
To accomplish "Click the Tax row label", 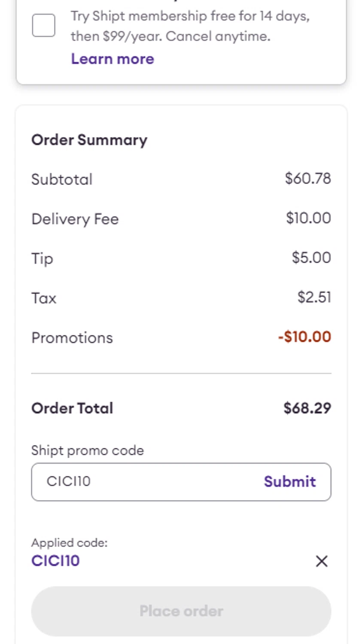I will click(x=44, y=298).
